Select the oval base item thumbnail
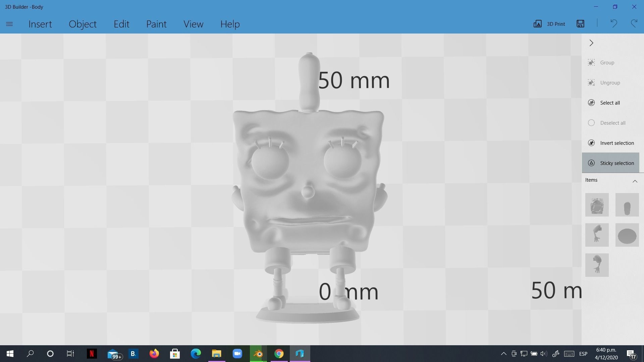 (627, 235)
